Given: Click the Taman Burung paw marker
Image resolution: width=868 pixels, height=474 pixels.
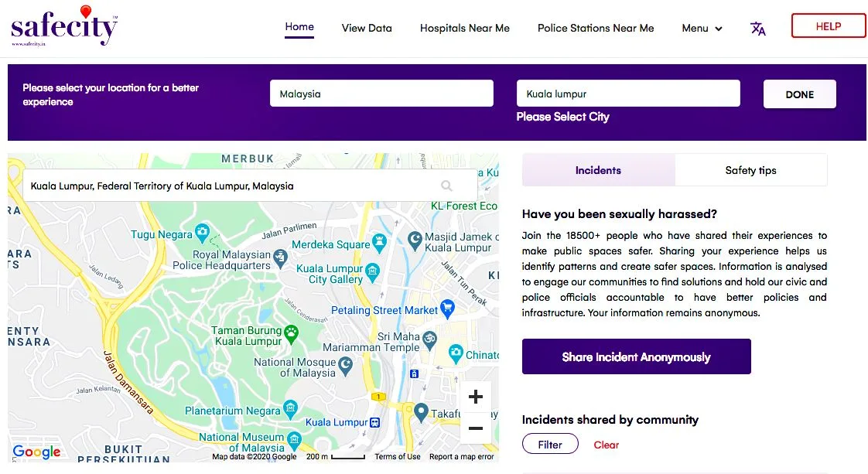Looking at the screenshot, I should (291, 334).
